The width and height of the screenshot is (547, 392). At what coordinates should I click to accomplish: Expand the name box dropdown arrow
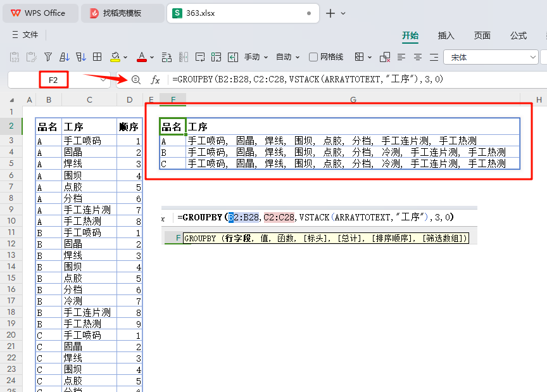(103, 80)
